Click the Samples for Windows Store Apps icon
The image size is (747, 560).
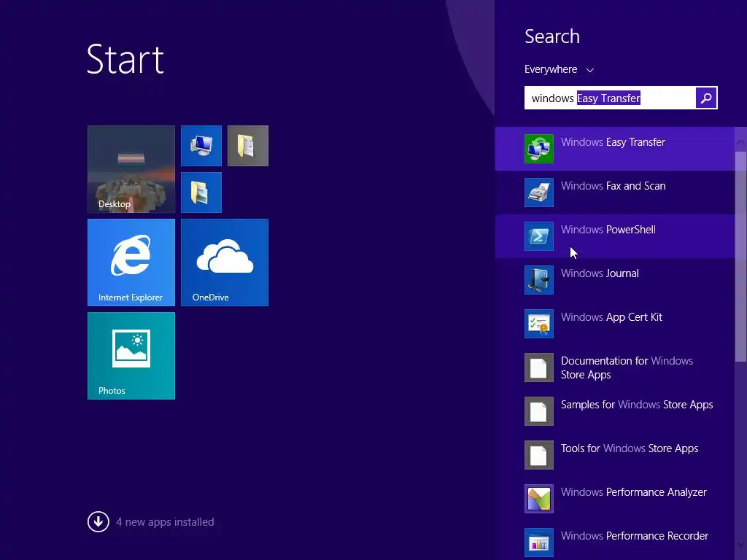[539, 411]
